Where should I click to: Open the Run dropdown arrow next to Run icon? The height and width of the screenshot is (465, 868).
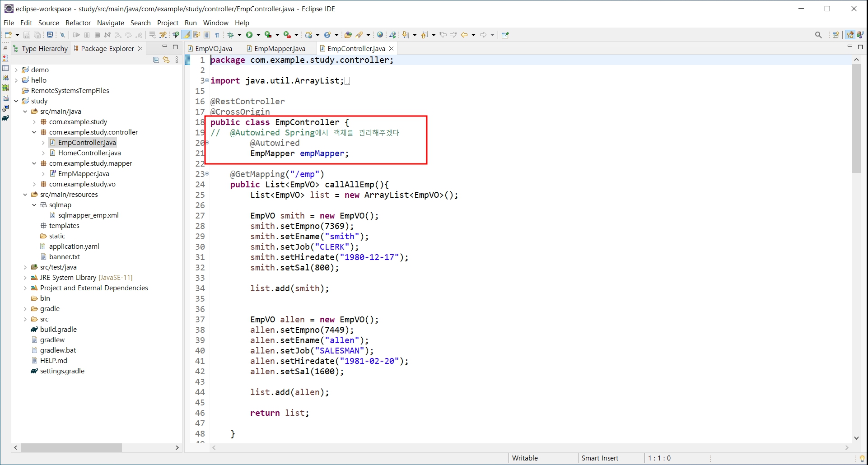point(258,35)
